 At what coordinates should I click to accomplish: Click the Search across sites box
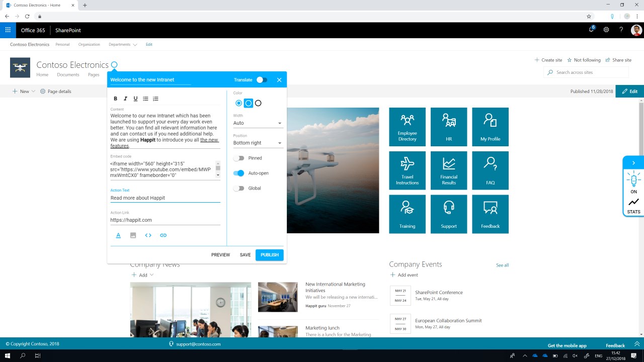click(586, 72)
